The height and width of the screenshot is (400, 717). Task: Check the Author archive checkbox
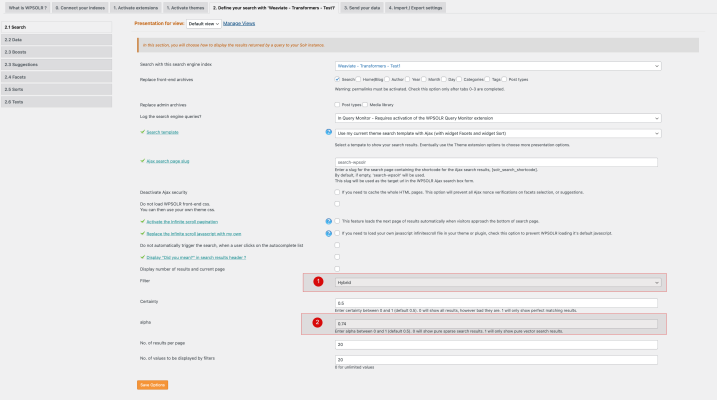tap(387, 79)
